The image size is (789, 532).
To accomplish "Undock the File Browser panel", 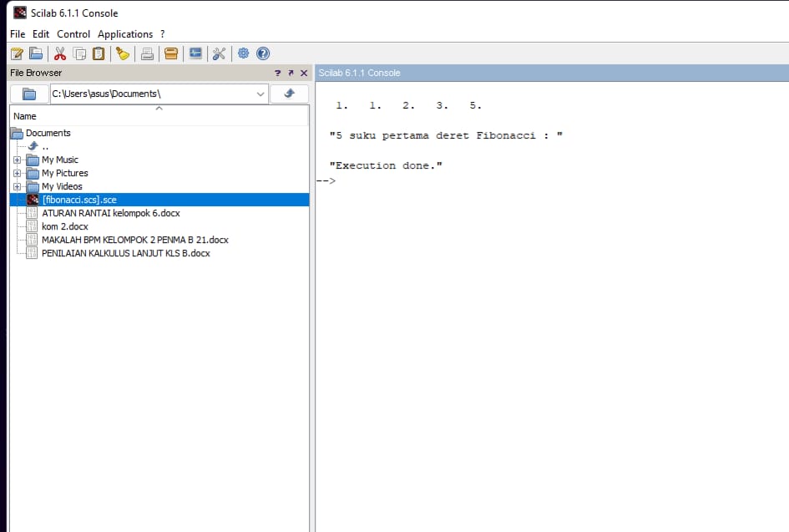I will 291,73.
